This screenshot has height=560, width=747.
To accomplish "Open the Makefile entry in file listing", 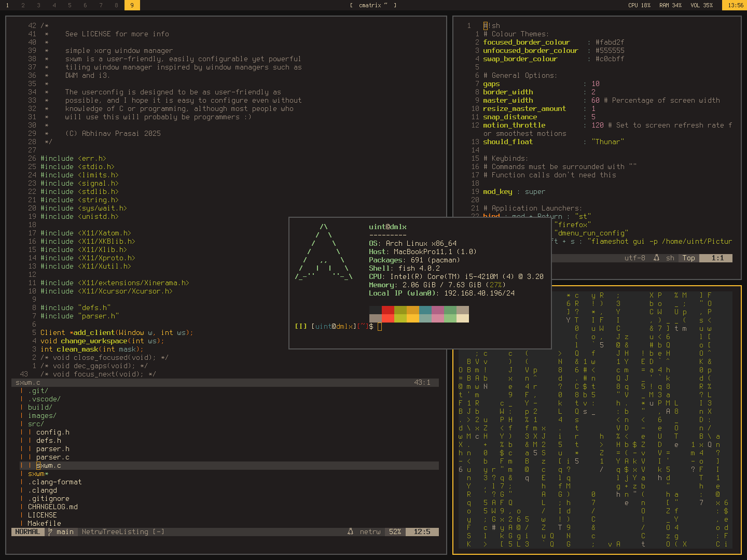I will 44,523.
